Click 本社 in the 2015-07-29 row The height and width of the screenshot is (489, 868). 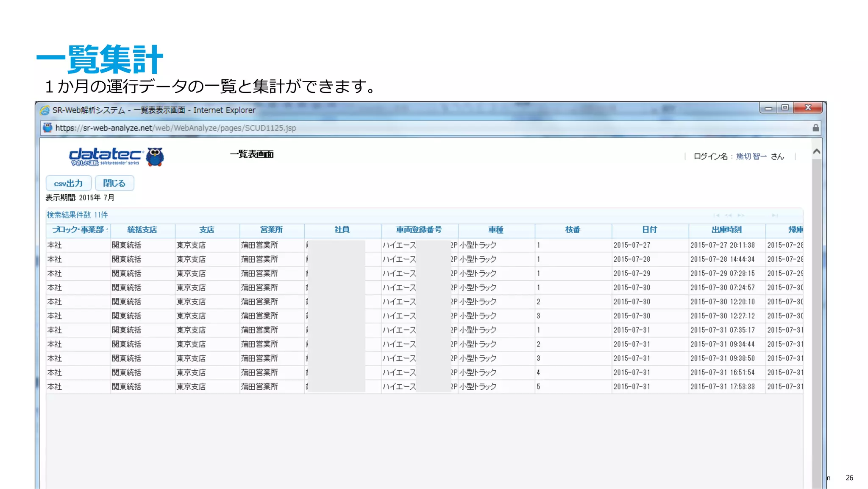[55, 274]
